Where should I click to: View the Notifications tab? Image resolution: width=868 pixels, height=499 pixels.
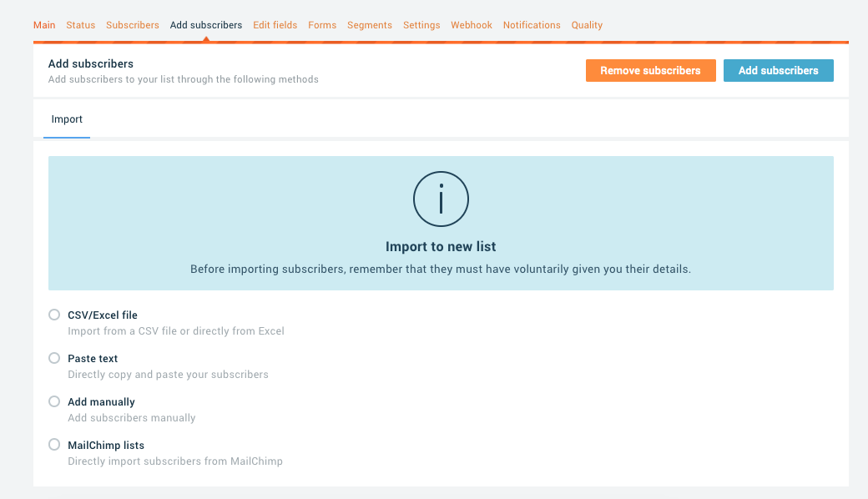(532, 25)
